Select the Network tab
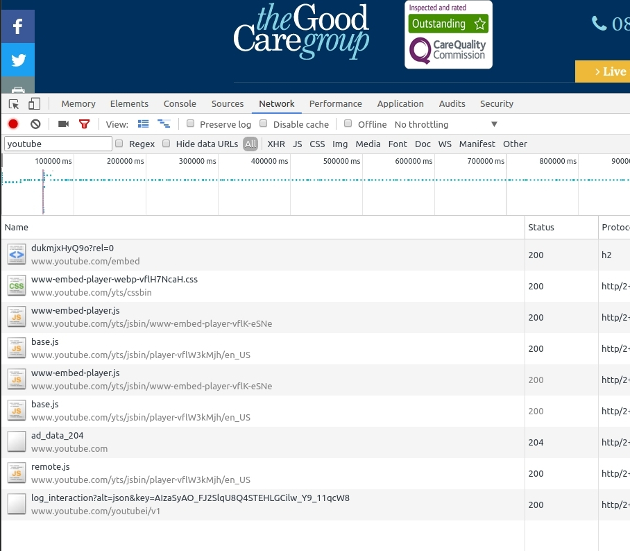Screen dimensions: 630x551 276,104
